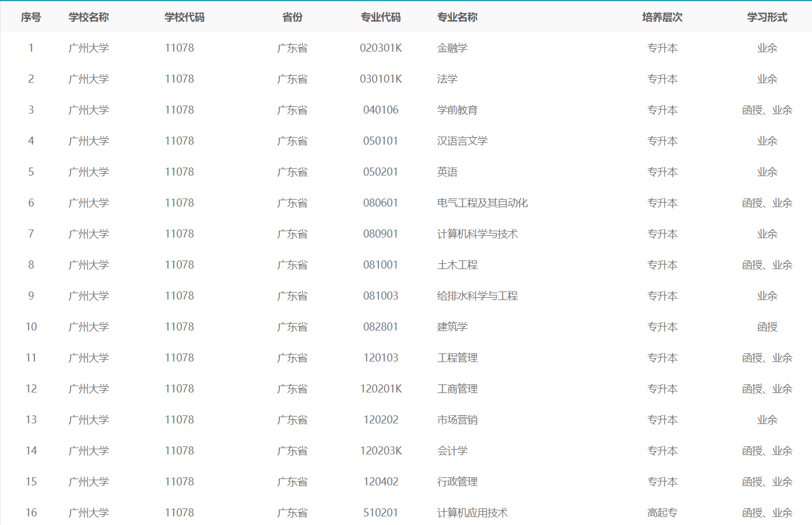
Task: Select the 工程管理 major name cell
Action: (x=457, y=358)
